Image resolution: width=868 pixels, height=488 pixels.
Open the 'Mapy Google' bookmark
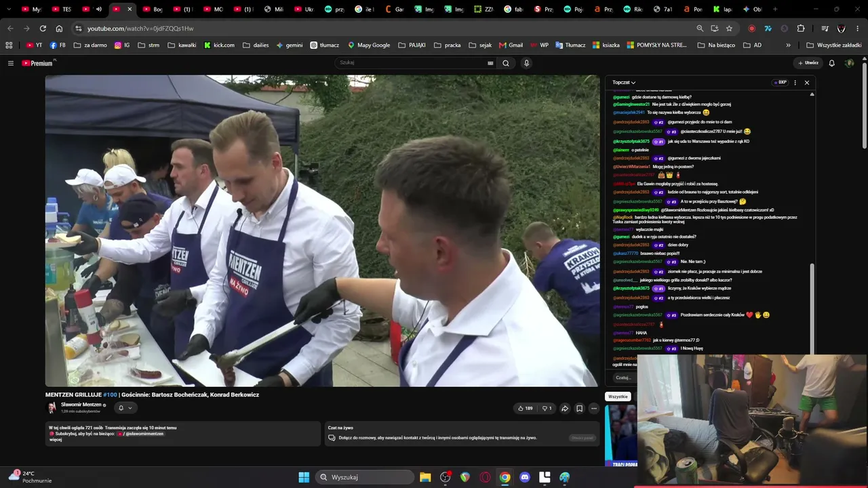369,45
